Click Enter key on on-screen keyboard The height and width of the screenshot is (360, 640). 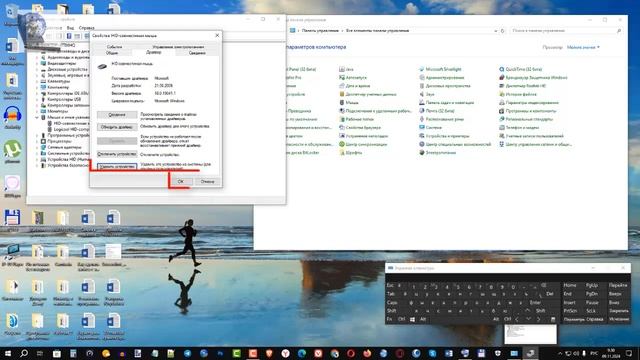[x=535, y=303]
